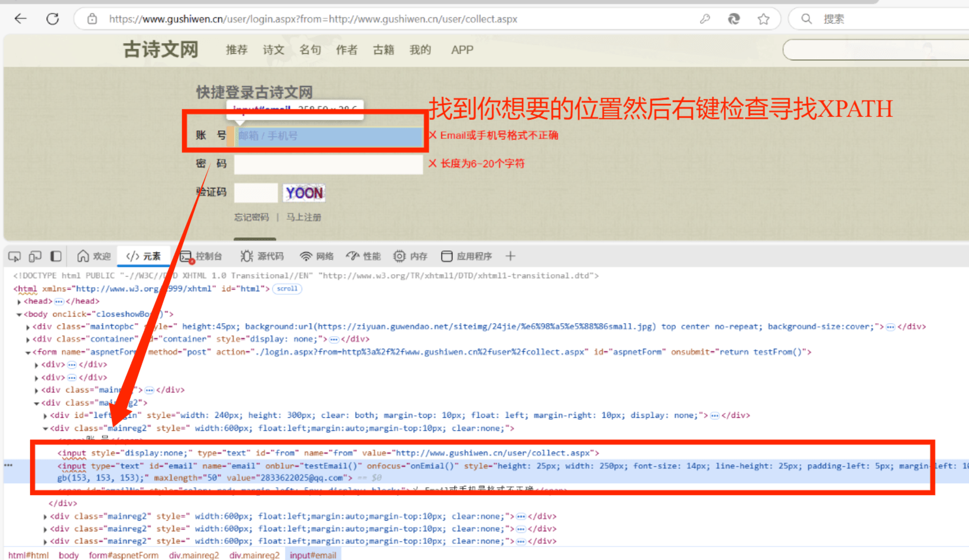Image resolution: width=969 pixels, height=560 pixels.
Task: Open the 我的 navigation item
Action: click(420, 50)
